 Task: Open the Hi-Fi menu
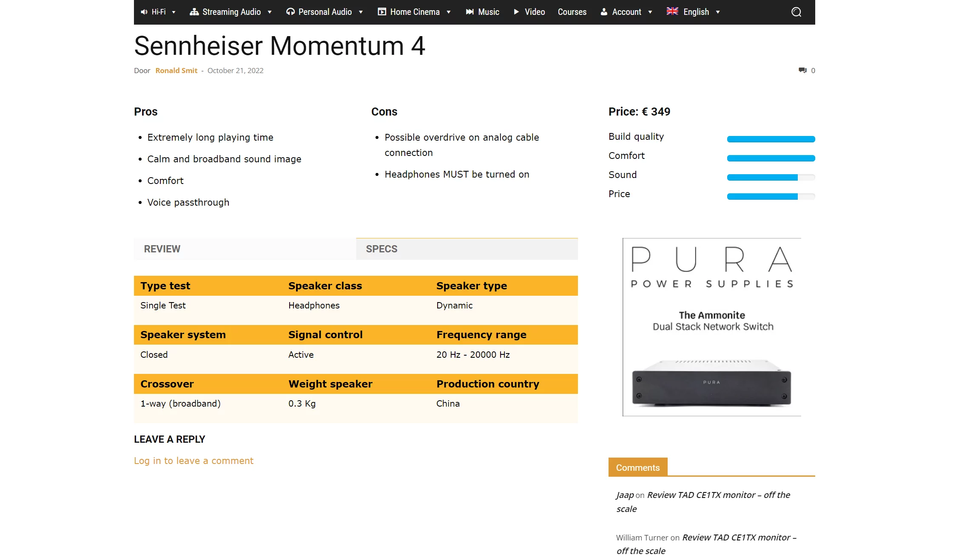tap(159, 12)
